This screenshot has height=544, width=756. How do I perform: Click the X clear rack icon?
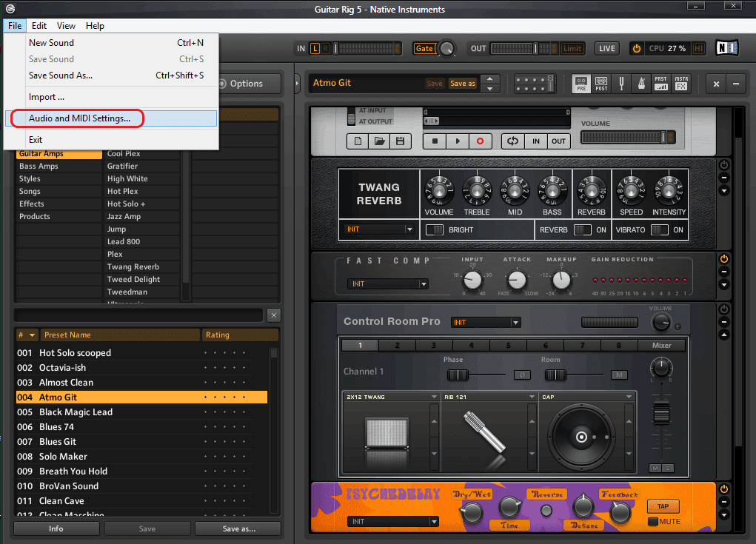pyautogui.click(x=717, y=84)
